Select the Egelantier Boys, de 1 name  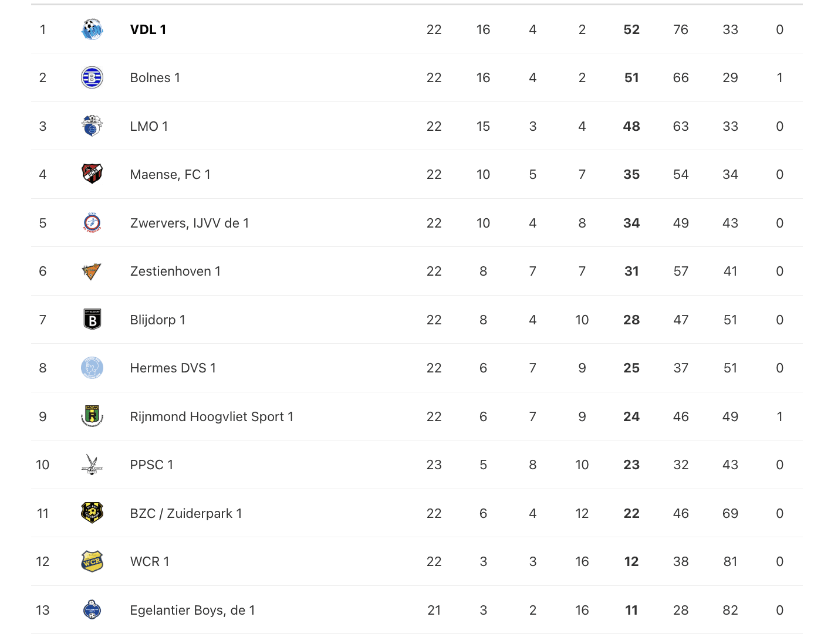click(192, 610)
